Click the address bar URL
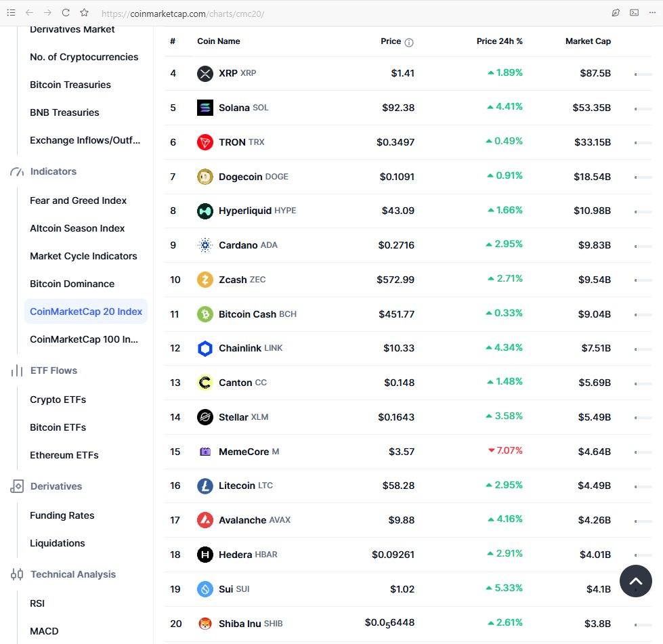Image resolution: width=663 pixels, height=644 pixels. (183, 14)
